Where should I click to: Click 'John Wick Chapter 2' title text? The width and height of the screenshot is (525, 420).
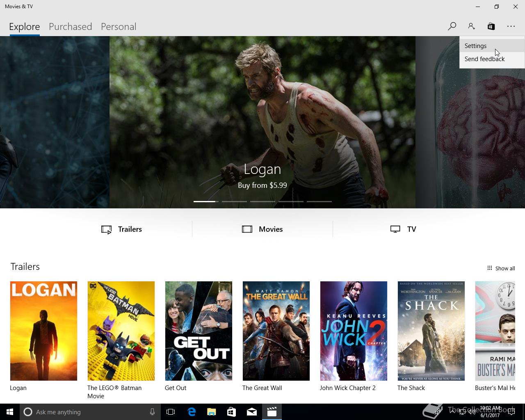(348, 388)
